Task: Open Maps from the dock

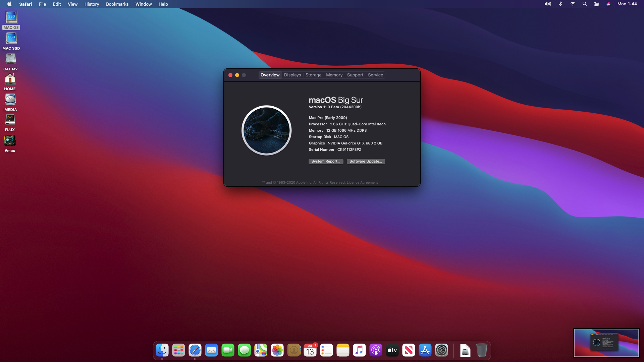Action: pyautogui.click(x=261, y=350)
